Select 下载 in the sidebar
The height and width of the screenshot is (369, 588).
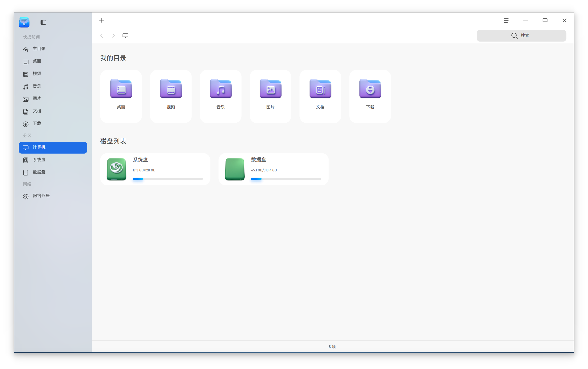[x=53, y=124]
